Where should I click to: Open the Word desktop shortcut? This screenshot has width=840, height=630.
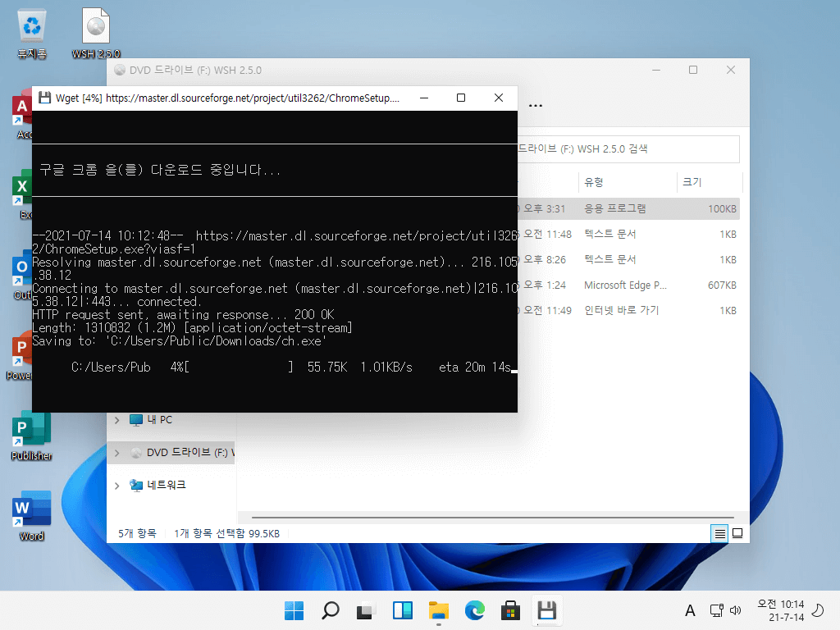tap(32, 517)
